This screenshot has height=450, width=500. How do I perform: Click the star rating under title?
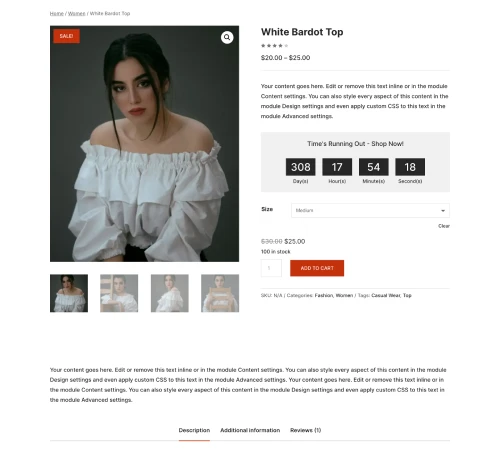coord(275,46)
